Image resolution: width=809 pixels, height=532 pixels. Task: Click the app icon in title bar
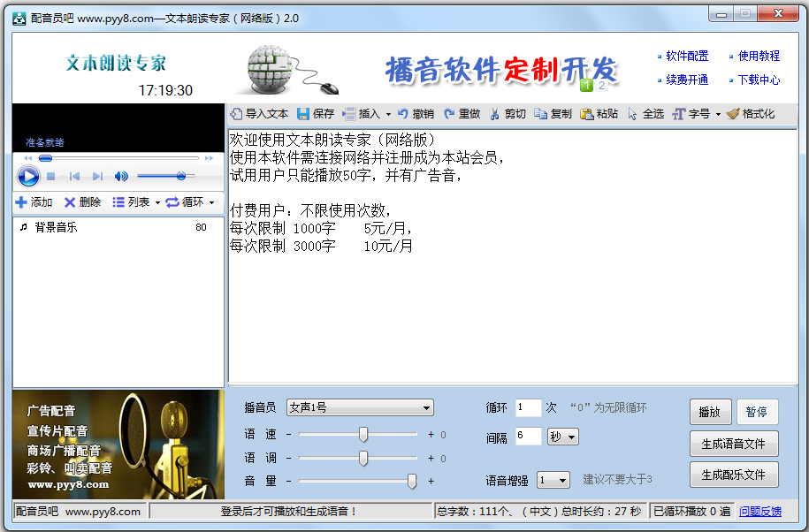(x=19, y=19)
